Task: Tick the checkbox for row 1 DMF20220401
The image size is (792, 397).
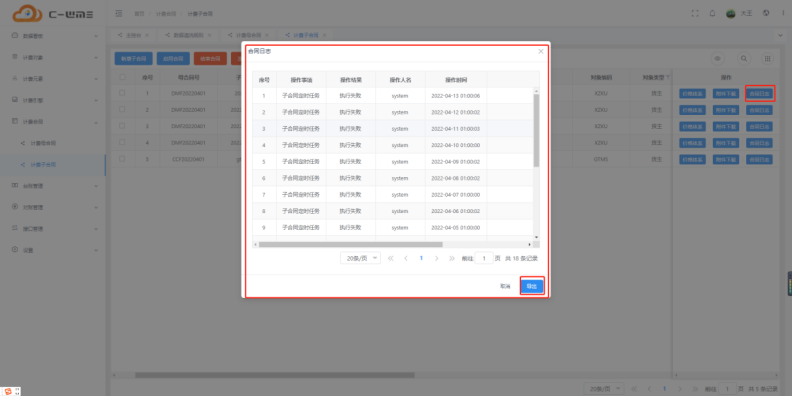Action: (x=122, y=93)
